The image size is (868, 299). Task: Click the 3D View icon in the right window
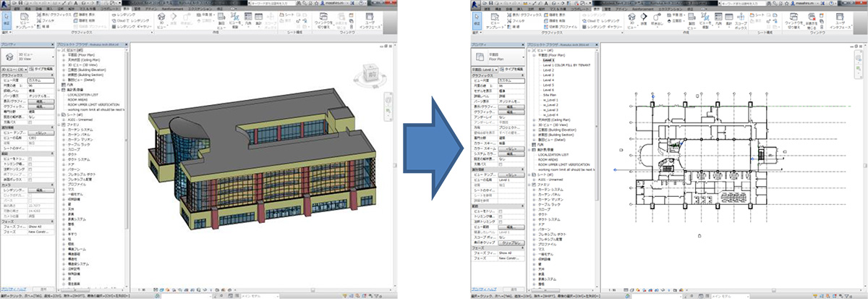pos(631,20)
